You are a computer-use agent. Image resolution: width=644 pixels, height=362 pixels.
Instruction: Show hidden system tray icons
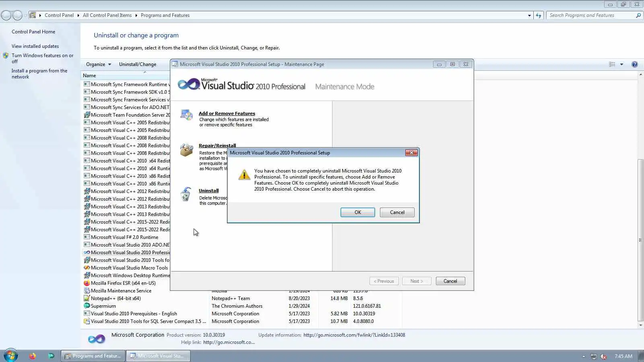(x=584, y=356)
